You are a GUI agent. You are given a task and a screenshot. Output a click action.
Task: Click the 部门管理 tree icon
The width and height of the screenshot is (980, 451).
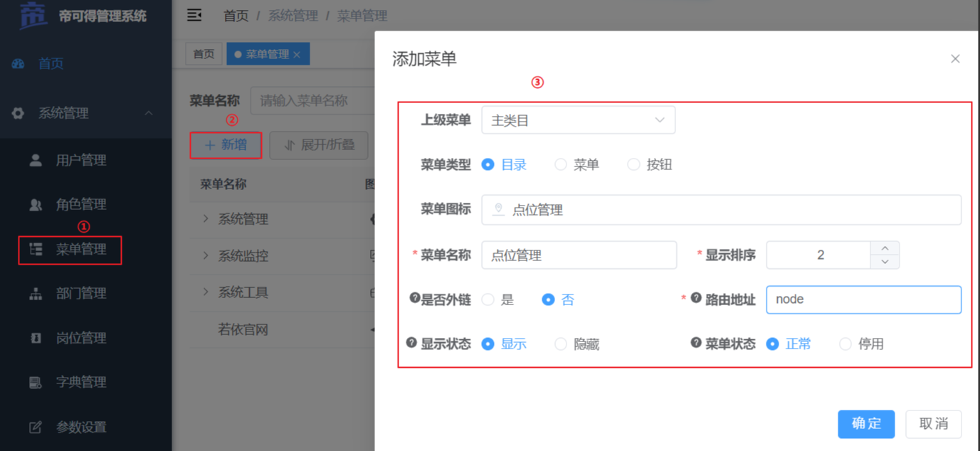[36, 294]
